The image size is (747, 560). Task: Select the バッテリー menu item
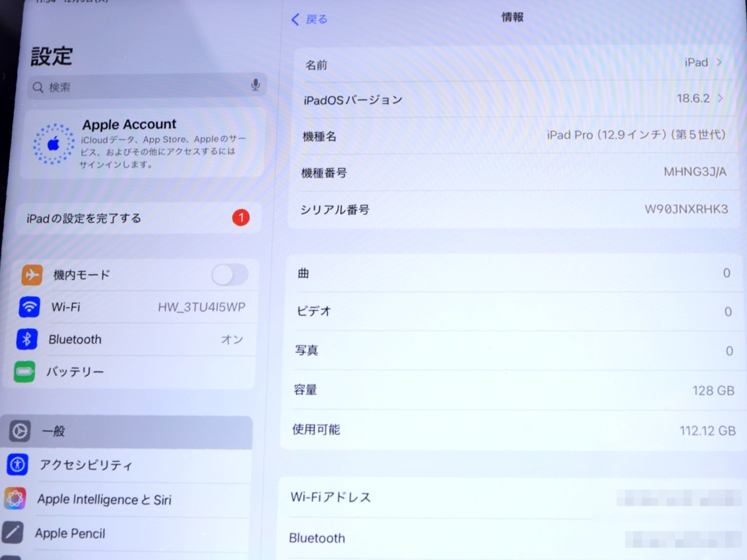pyautogui.click(x=75, y=372)
